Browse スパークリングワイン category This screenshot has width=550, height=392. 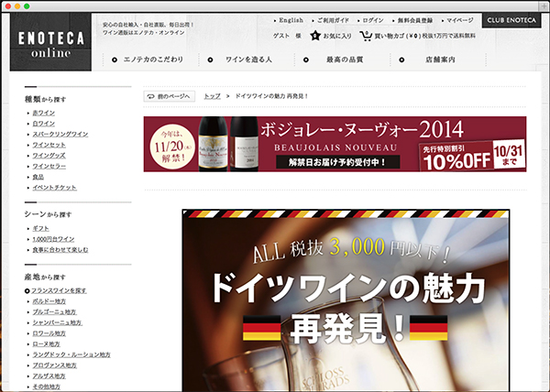pyautogui.click(x=60, y=134)
